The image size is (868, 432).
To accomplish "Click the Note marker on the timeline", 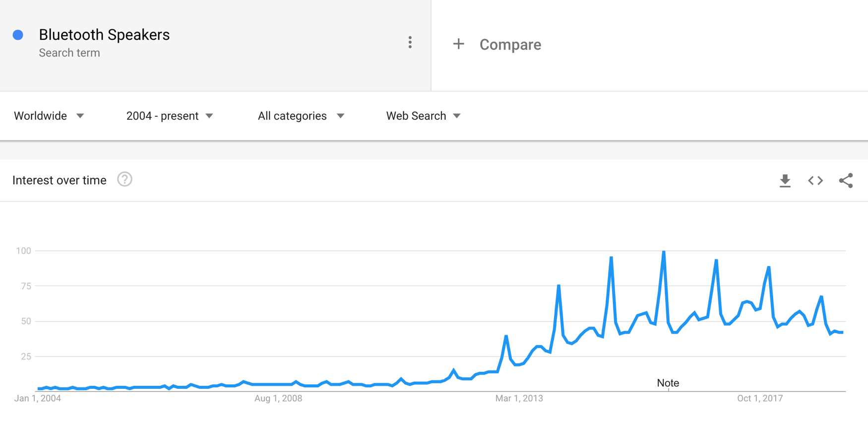I will pyautogui.click(x=668, y=383).
